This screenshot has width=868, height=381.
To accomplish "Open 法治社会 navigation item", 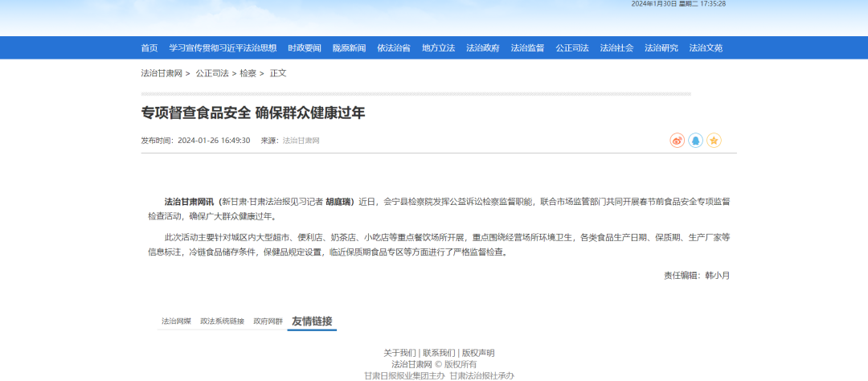I will [x=616, y=48].
